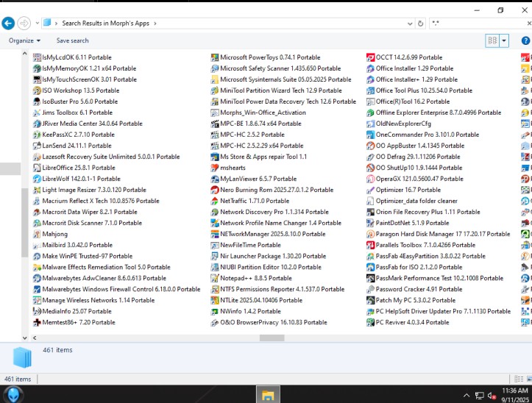The width and height of the screenshot is (532, 403).
Task: Select the OCCT 14.2.6.99 Portable icon
Action: [x=371, y=57]
